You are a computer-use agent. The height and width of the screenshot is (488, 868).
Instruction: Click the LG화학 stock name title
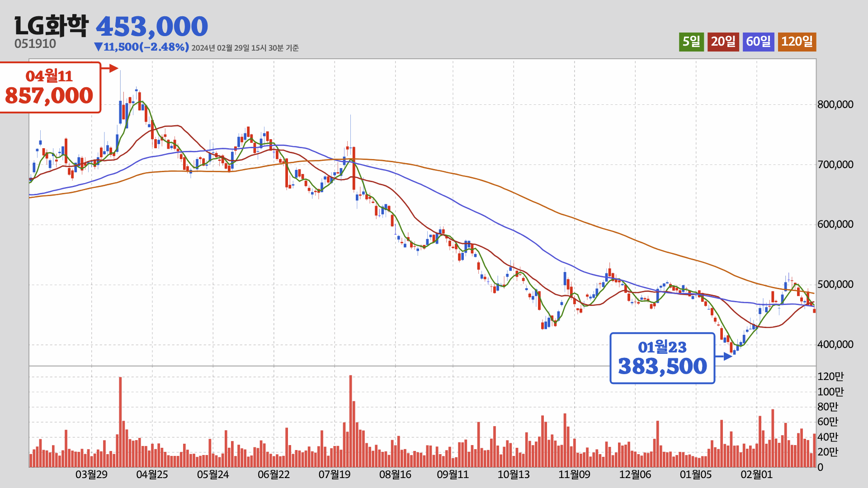coord(52,26)
